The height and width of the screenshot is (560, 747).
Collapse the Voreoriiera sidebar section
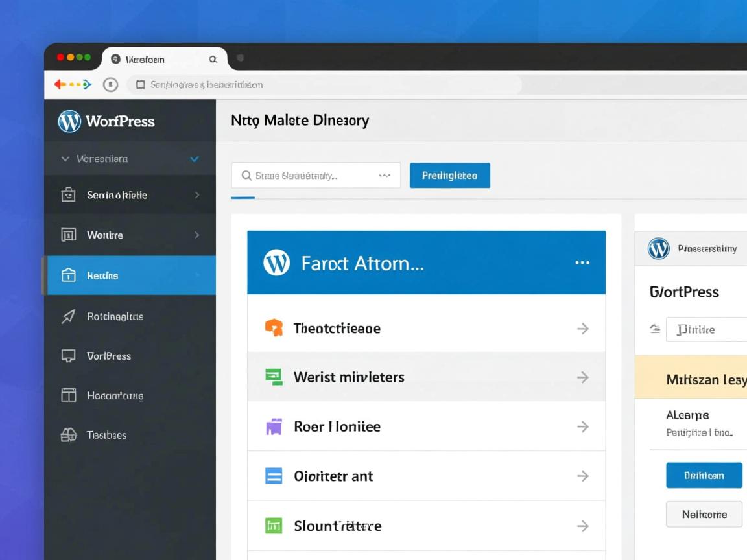tap(65, 159)
